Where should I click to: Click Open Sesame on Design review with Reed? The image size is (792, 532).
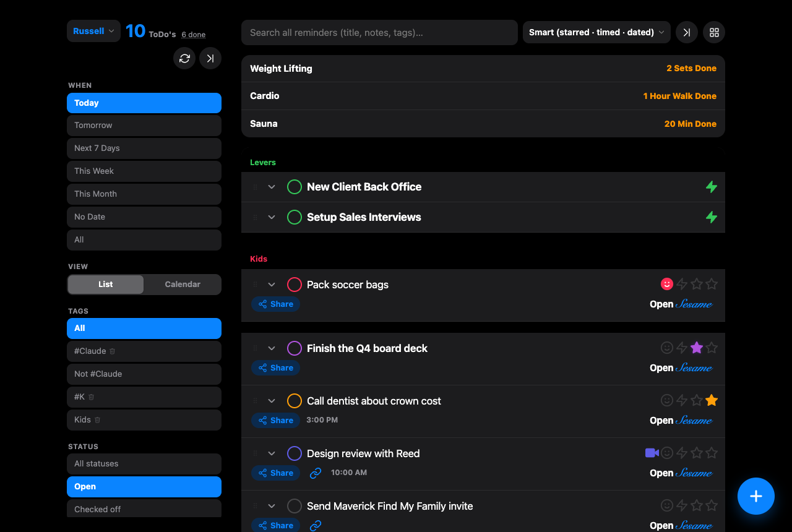pyautogui.click(x=681, y=473)
